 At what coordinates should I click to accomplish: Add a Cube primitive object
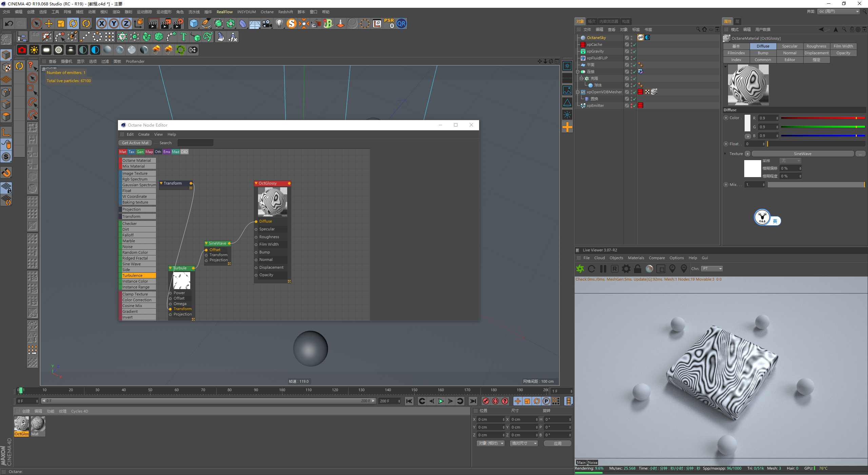(194, 23)
